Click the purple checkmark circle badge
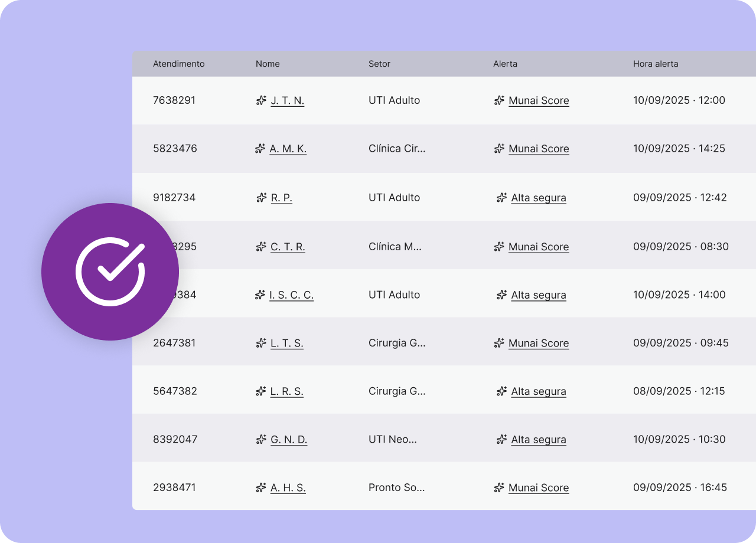 (110, 271)
